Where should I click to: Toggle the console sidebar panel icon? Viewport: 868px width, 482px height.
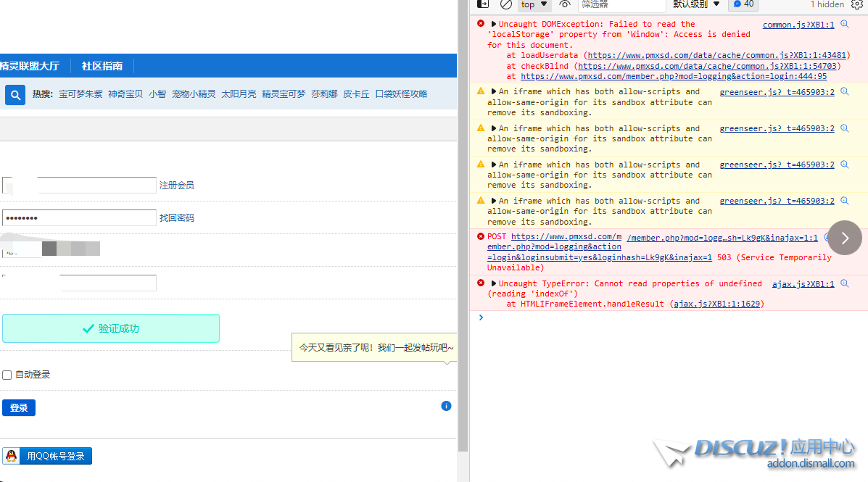[x=483, y=4]
